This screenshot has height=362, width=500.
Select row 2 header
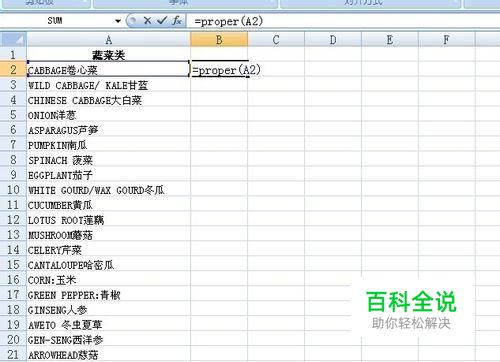click(13, 69)
